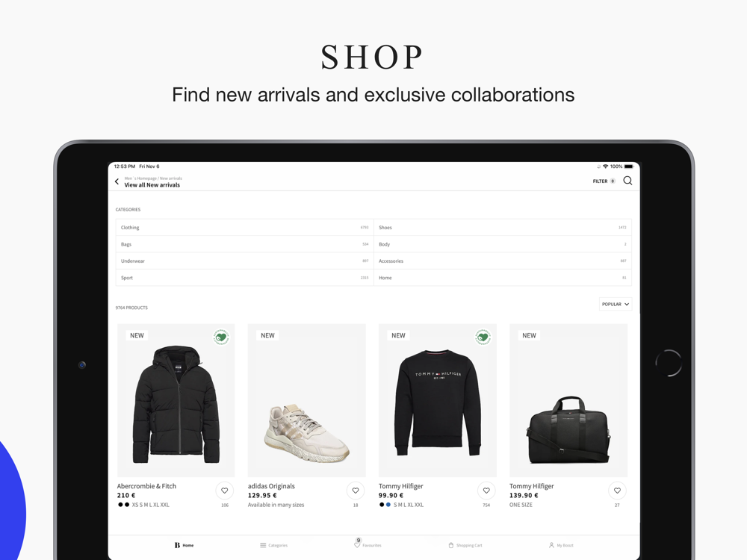Screen dimensions: 747x560
Task: Select the Shoes category
Action: click(x=503, y=227)
